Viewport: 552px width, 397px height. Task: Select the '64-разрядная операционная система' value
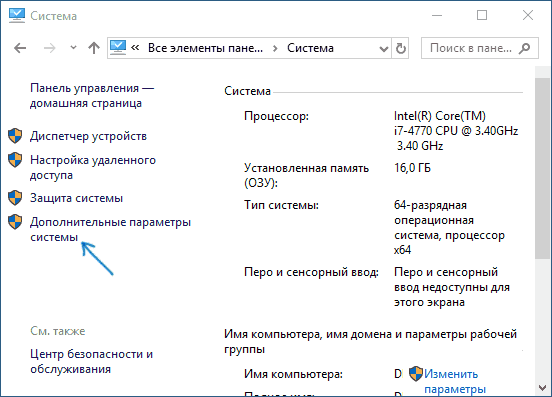pos(449,227)
